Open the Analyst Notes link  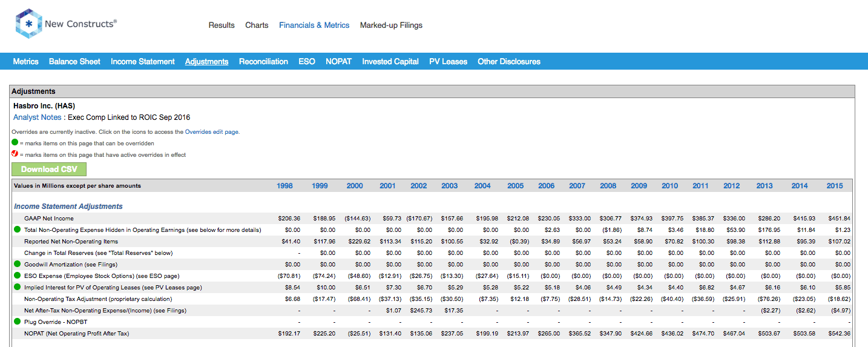click(x=38, y=117)
